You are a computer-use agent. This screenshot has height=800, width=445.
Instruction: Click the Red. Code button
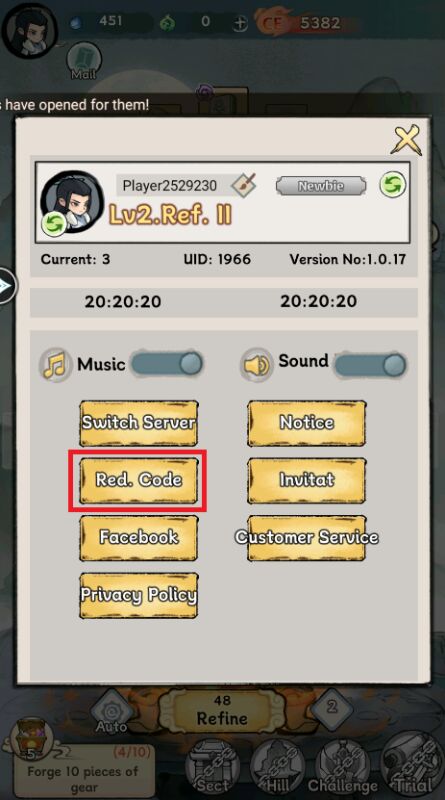(138, 480)
